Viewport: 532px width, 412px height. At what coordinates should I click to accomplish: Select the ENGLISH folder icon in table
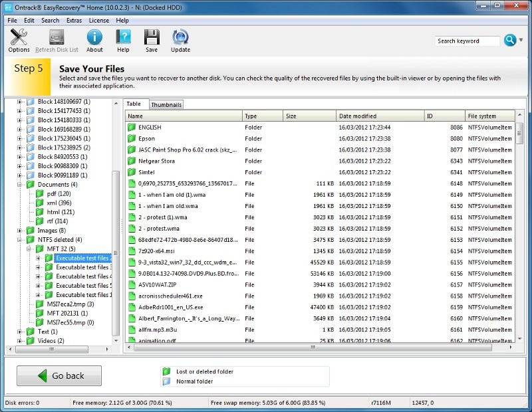click(x=132, y=127)
